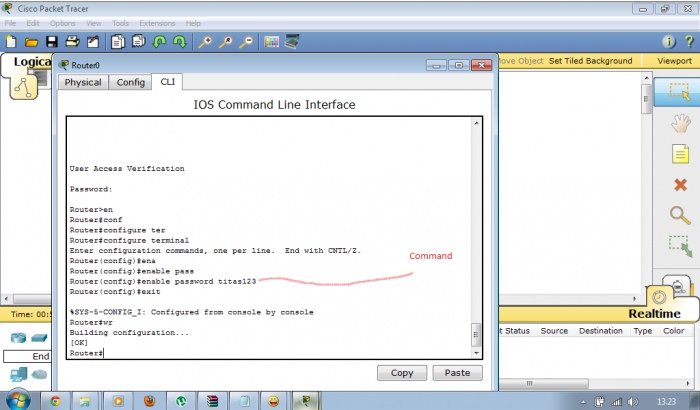Open the Windows Start menu
The height and width of the screenshot is (410, 700).
(x=18, y=400)
